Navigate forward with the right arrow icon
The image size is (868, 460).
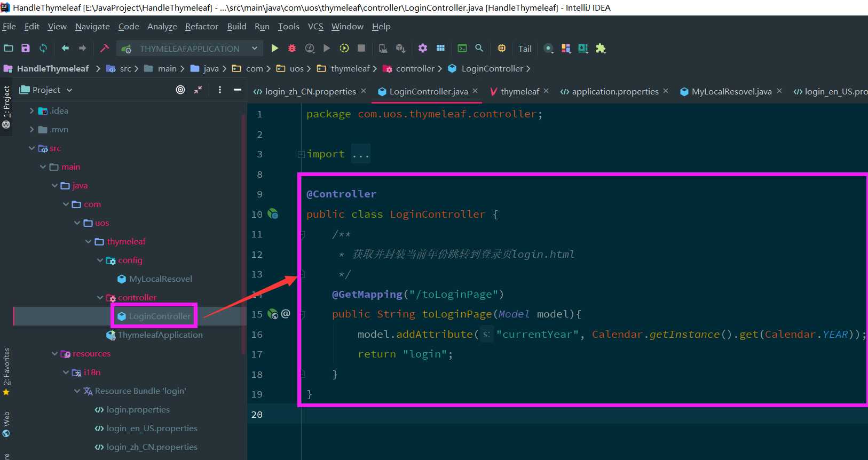pyautogui.click(x=82, y=48)
